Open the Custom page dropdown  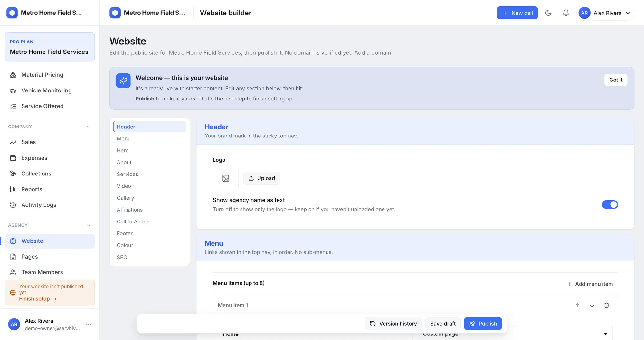point(515,334)
